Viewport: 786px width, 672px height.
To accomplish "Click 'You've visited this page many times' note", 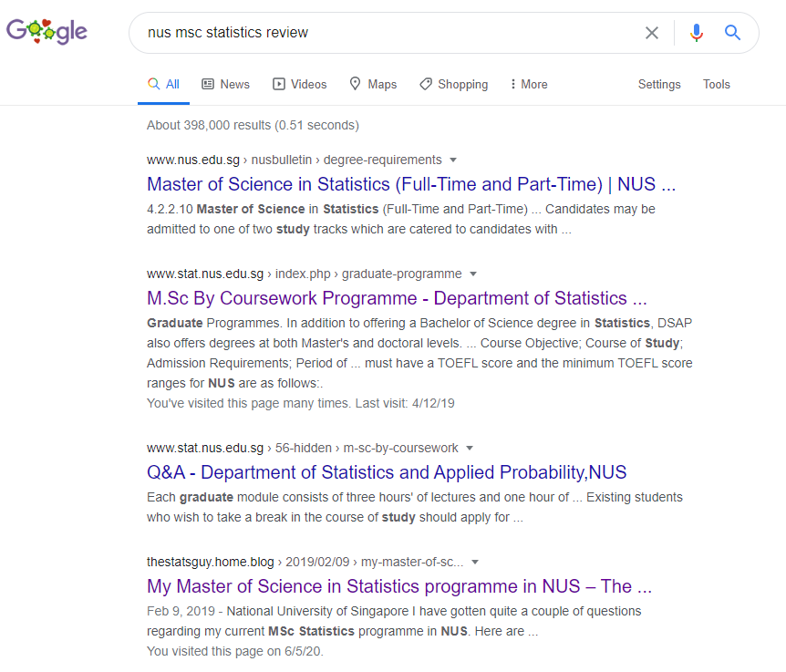I will (x=301, y=403).
